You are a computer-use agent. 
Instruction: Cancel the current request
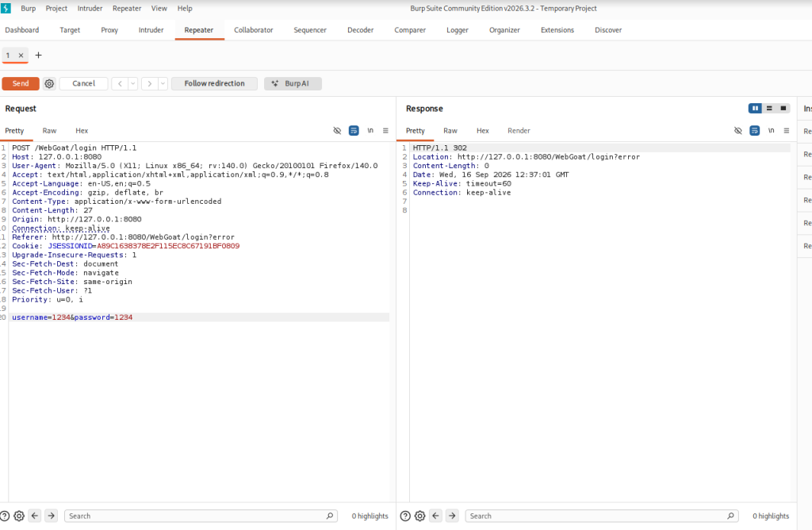click(x=83, y=83)
